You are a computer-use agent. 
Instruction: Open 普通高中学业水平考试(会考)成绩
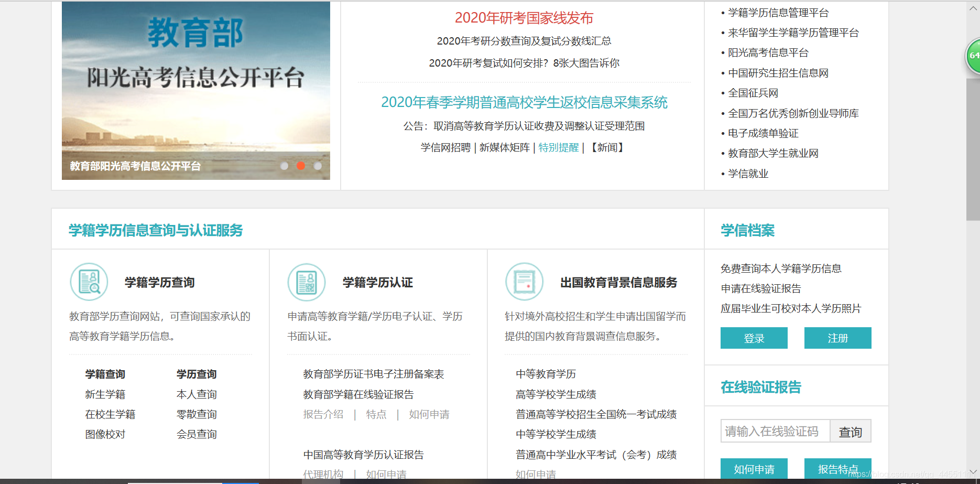(596, 455)
